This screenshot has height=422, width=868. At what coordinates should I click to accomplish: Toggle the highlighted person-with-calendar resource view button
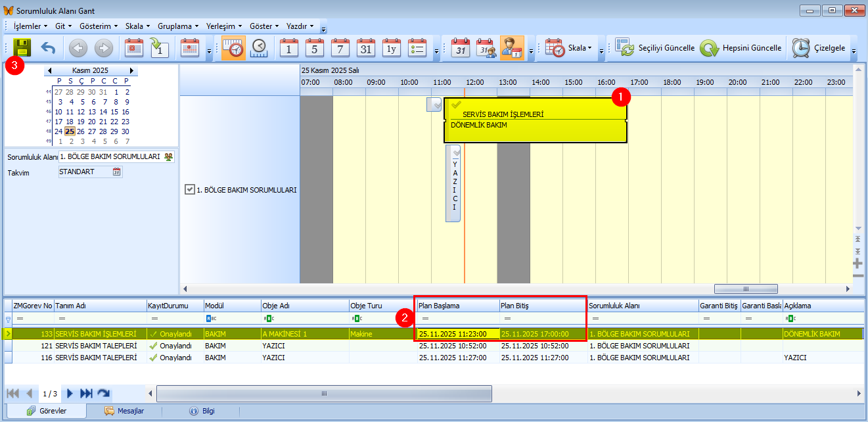click(512, 48)
